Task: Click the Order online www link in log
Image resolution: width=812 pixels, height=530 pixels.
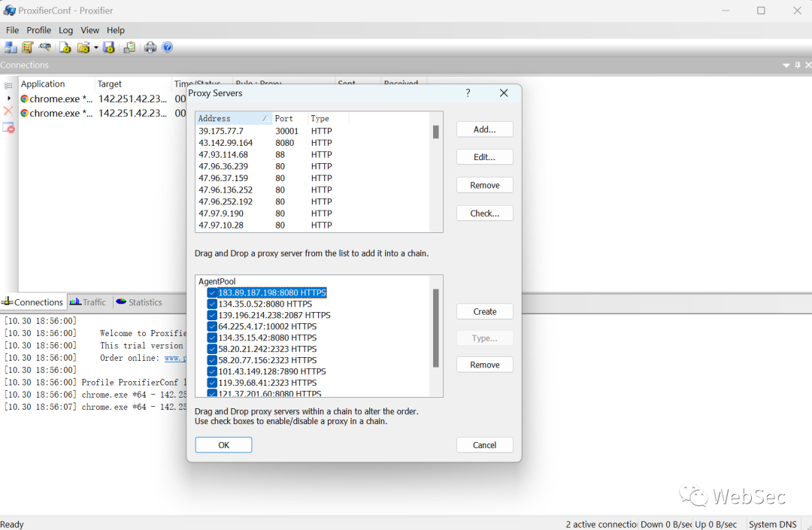Action: 175,358
